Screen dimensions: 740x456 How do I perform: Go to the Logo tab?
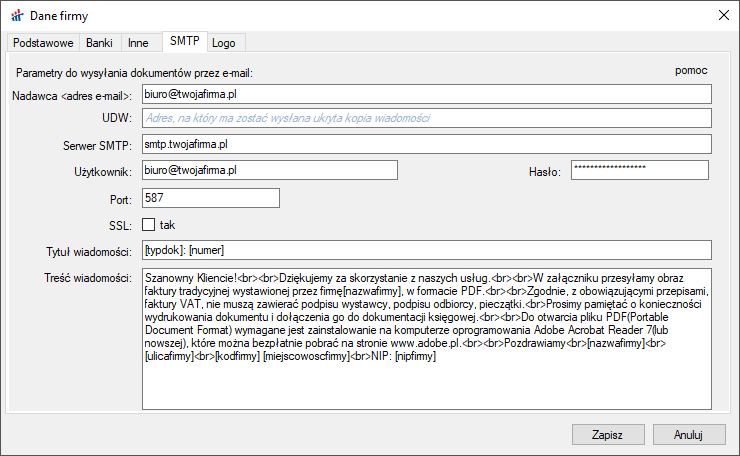(x=226, y=43)
